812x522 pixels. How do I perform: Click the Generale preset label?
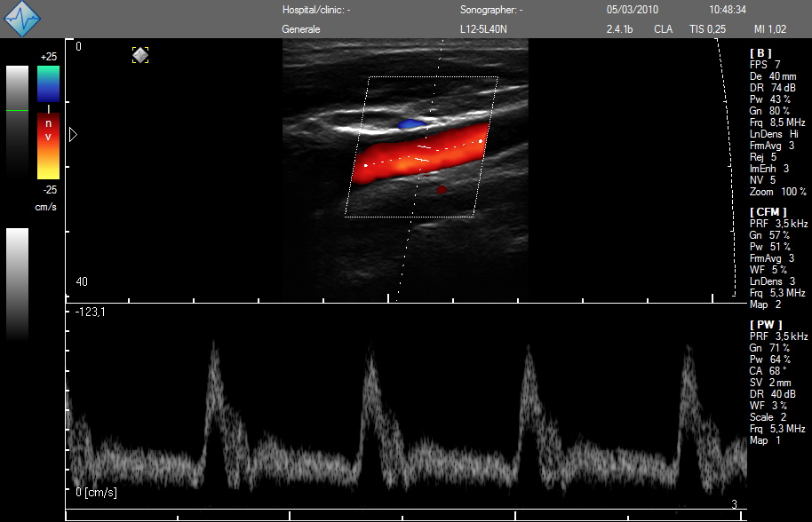pyautogui.click(x=301, y=29)
